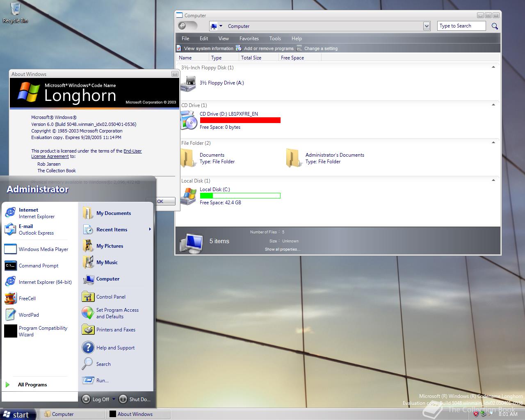Open the Log Off dropdown arrow
The height and width of the screenshot is (420, 525).
click(114, 399)
